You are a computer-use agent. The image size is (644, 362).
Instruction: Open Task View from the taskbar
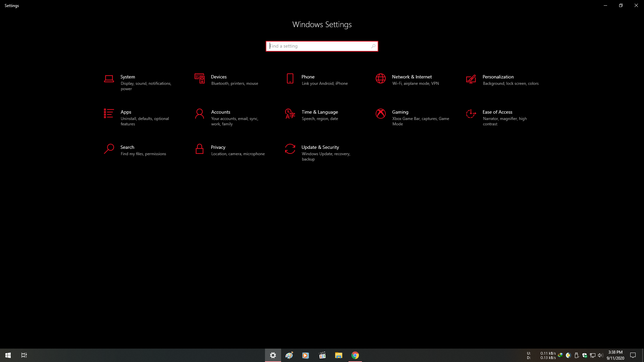tap(24, 355)
